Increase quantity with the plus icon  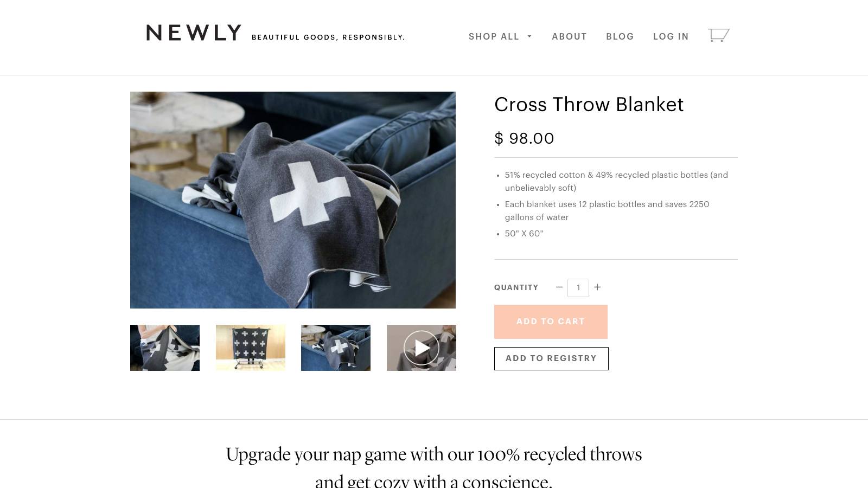coord(597,287)
